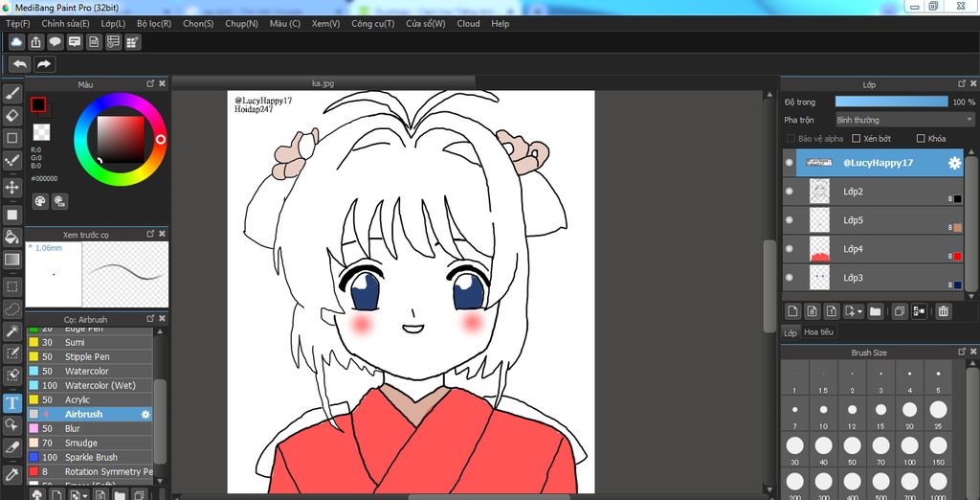Open the Pha trộn blending mode dropdown
Image resolution: width=980 pixels, height=500 pixels.
905,120
